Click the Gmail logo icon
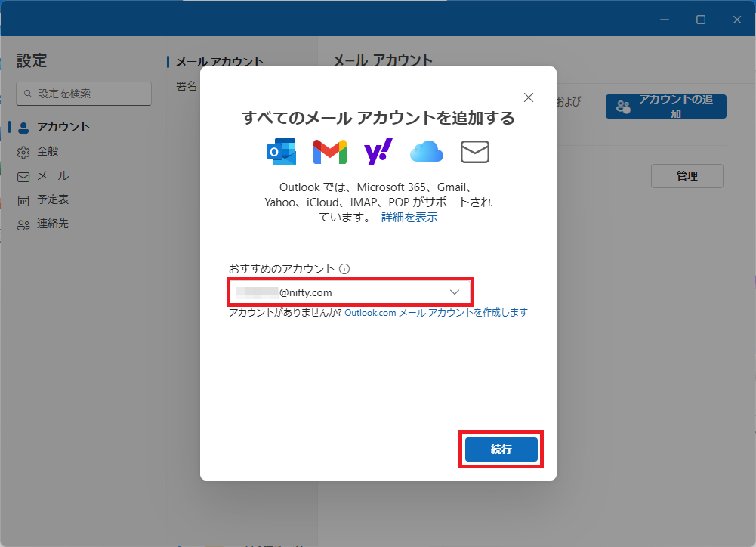Screen dimensions: 756x547 (330, 152)
